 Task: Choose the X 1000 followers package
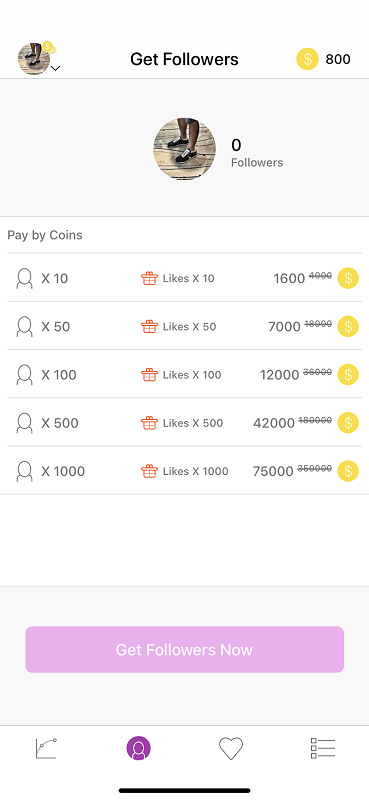click(185, 470)
